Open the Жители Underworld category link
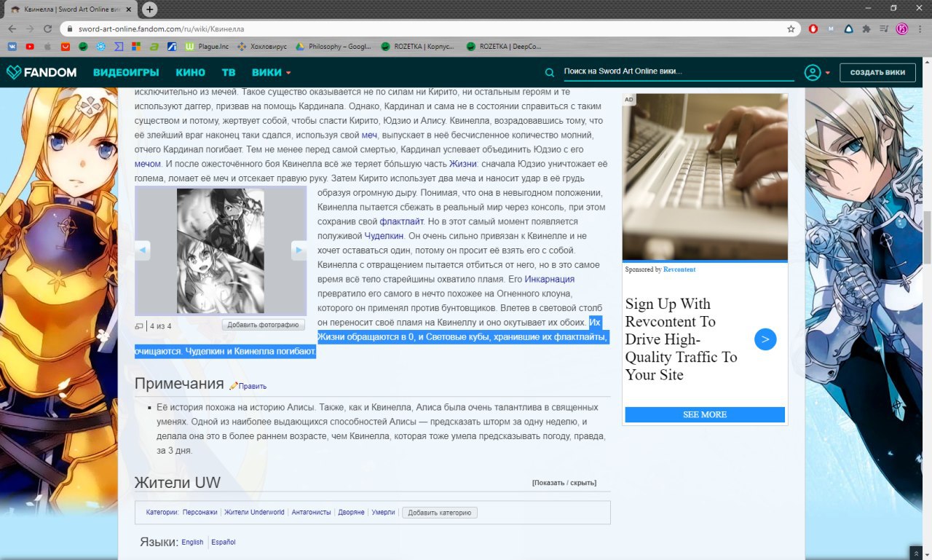 (254, 513)
